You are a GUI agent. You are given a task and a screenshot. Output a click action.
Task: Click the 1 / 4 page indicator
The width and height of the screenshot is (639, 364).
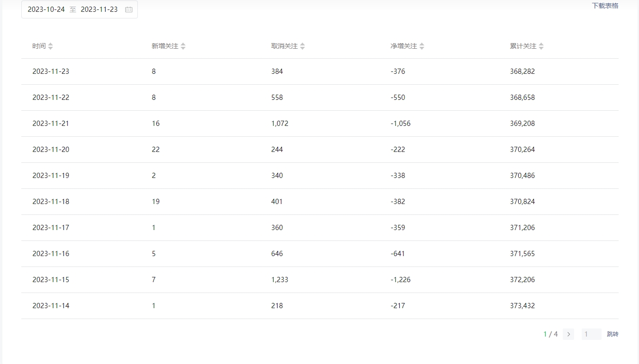tap(550, 334)
